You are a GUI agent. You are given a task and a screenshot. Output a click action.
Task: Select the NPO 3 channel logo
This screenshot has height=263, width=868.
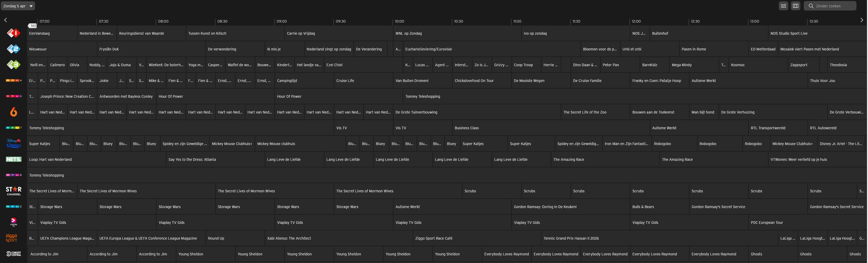tap(13, 65)
